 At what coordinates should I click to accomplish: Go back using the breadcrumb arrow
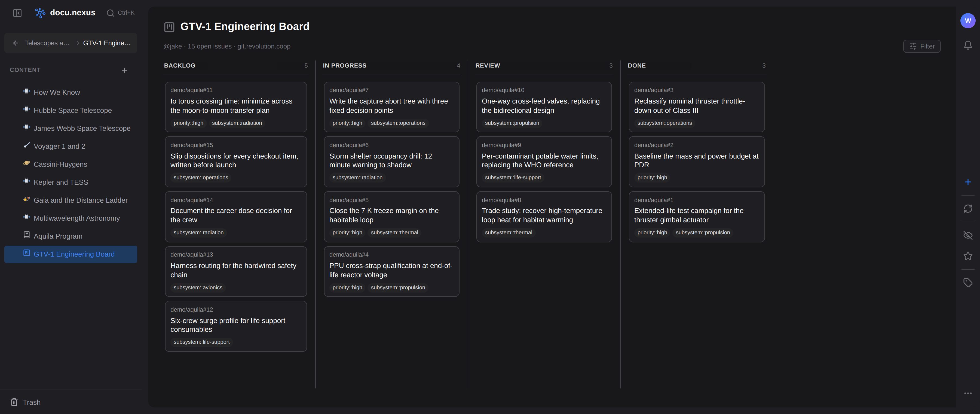click(16, 43)
